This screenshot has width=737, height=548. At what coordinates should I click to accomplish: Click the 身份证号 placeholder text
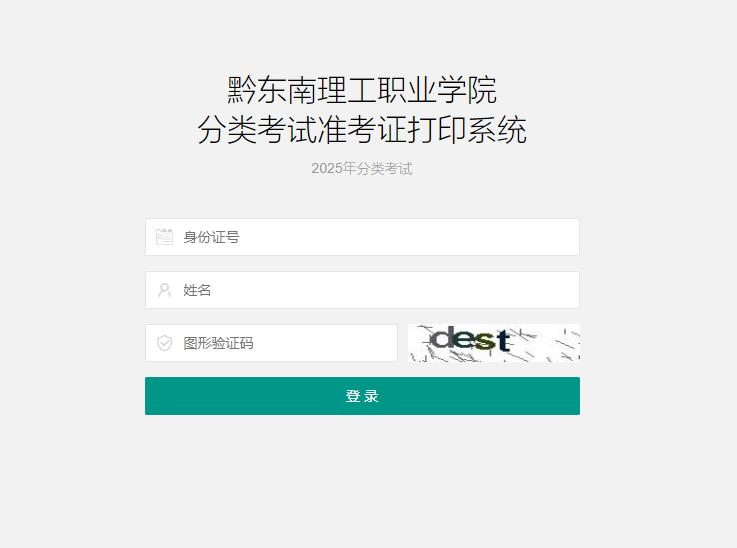click(211, 237)
